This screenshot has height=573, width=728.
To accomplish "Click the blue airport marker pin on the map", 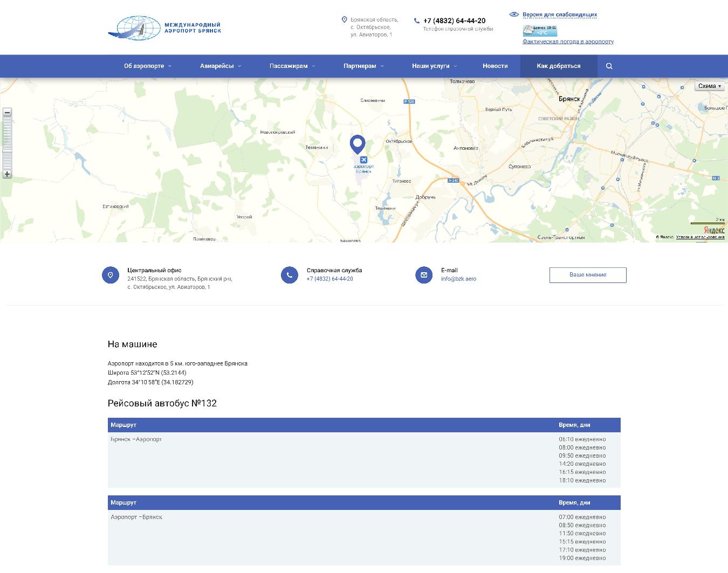I will pyautogui.click(x=358, y=144).
